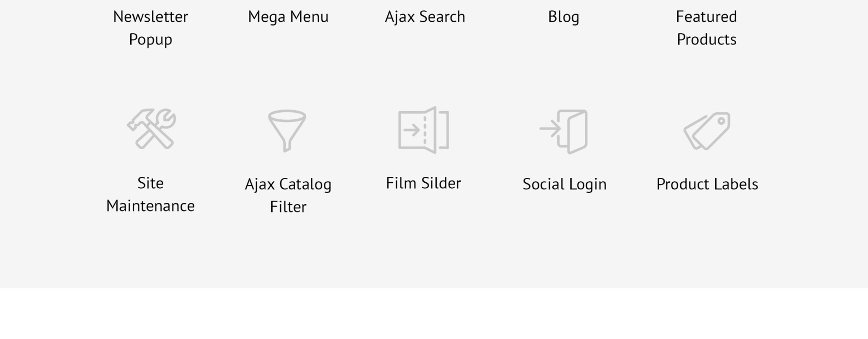Click the Film Silder text label
The image size is (868, 339).
423,183
